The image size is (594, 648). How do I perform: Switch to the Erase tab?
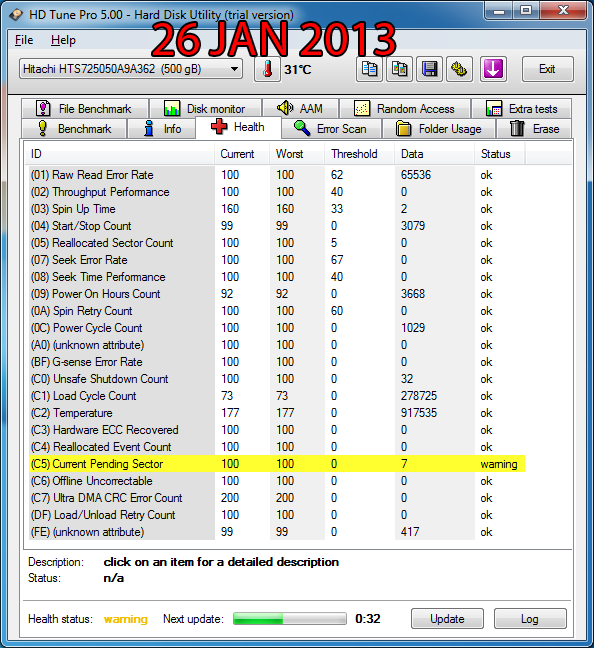[x=534, y=129]
